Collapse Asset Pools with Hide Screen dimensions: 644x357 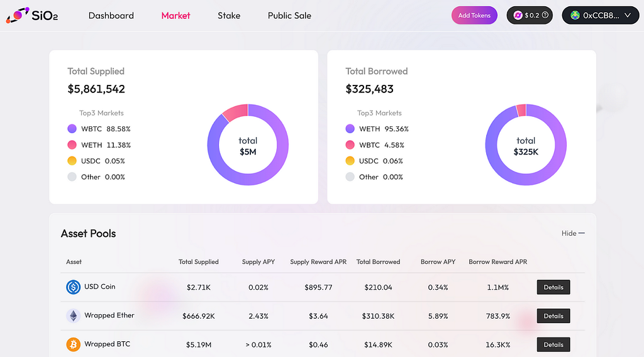click(x=573, y=233)
